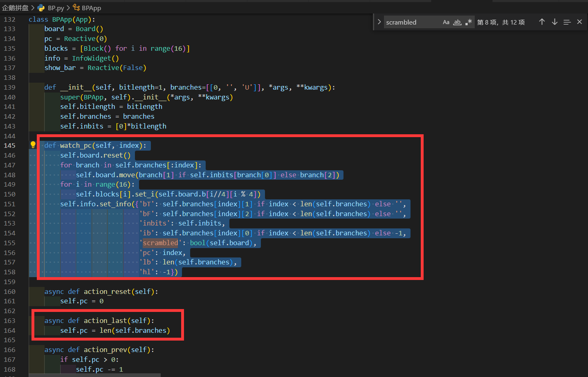Click "'lb': len(self.branches)," line
The height and width of the screenshot is (377, 588).
tap(188, 262)
